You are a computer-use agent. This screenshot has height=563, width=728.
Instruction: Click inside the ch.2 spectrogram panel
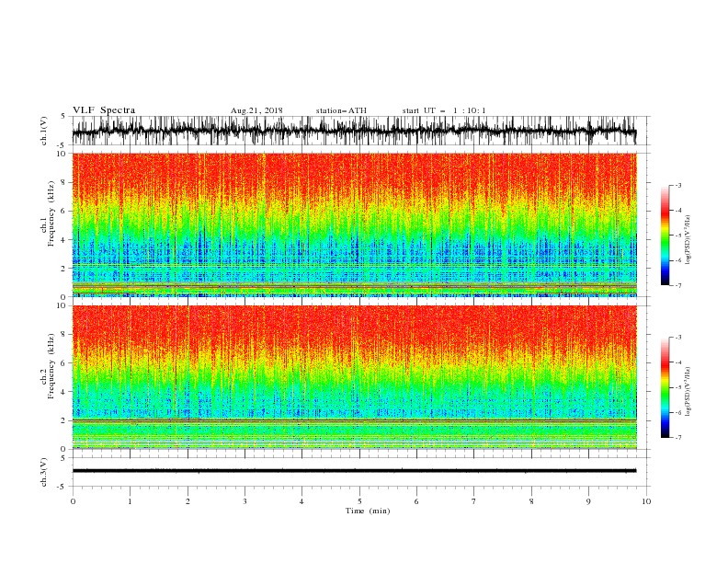354,377
